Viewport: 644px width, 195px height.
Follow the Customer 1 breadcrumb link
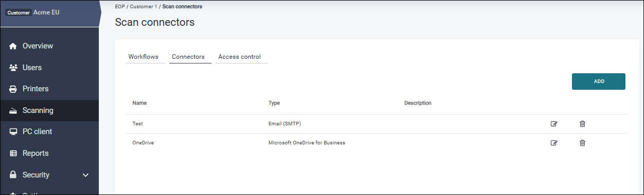(x=143, y=7)
